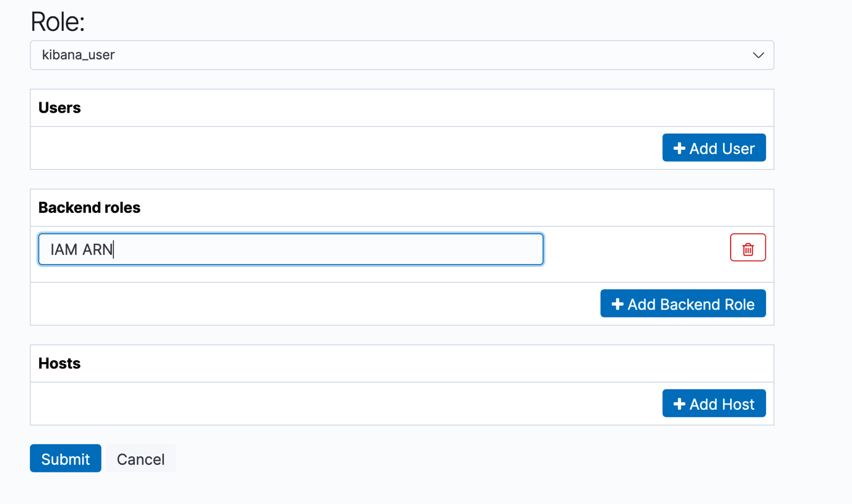Screen dimensions: 852x504
Task: Select the Backend roles section heading
Action: pyautogui.click(x=89, y=207)
